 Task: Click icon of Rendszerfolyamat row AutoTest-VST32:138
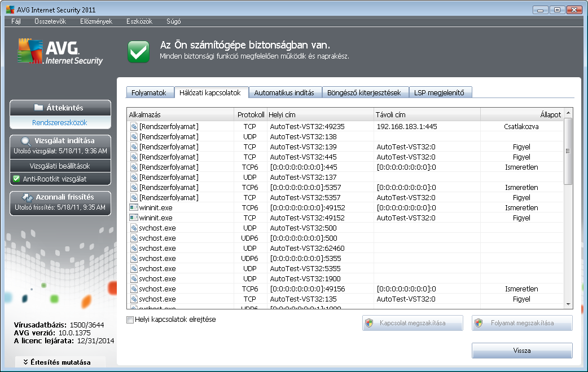coord(134,137)
